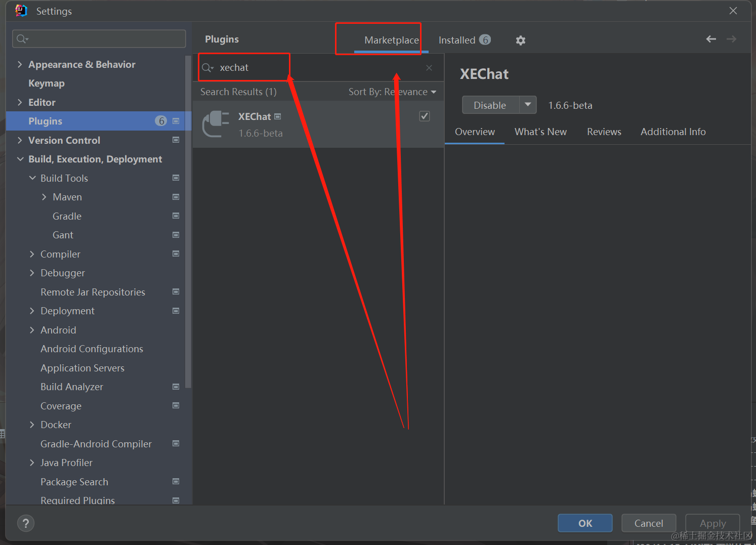Click bundled icon next to XEChat name
The height and width of the screenshot is (545, 756).
[278, 116]
